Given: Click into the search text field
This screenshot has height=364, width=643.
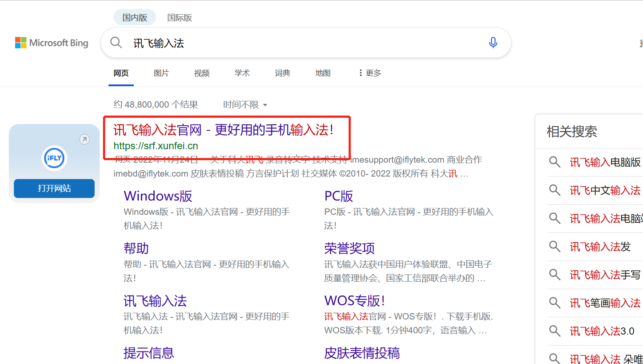Looking at the screenshot, I should point(303,43).
